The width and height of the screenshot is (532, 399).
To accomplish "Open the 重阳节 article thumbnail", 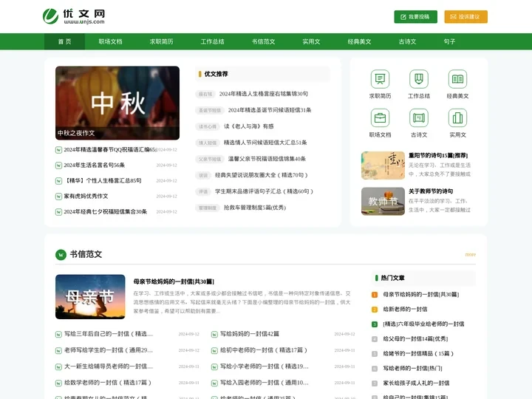I will tap(383, 166).
